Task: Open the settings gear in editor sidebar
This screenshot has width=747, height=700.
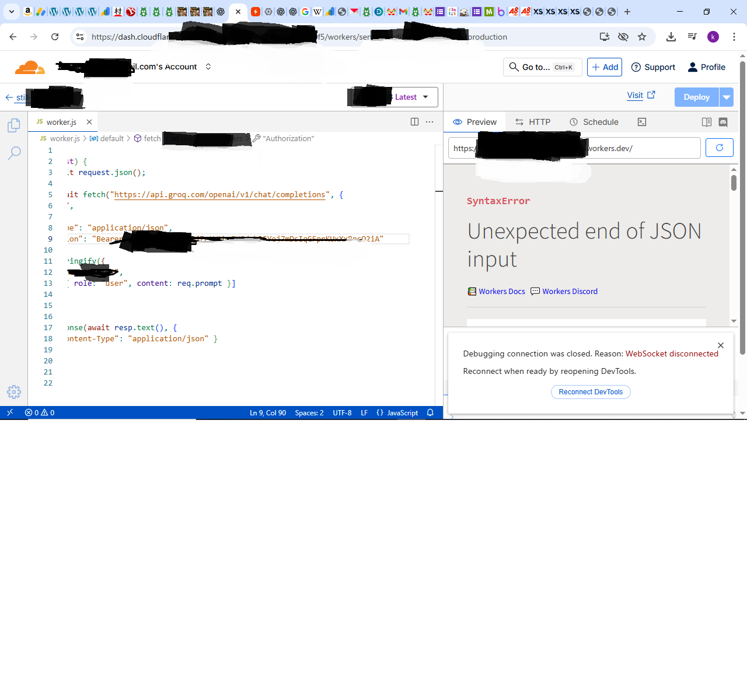Action: [14, 392]
